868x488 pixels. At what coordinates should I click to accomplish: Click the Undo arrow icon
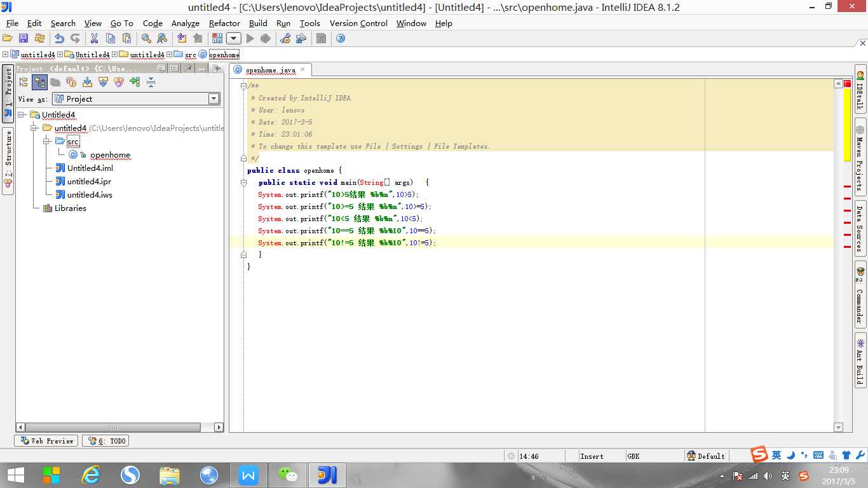click(59, 39)
